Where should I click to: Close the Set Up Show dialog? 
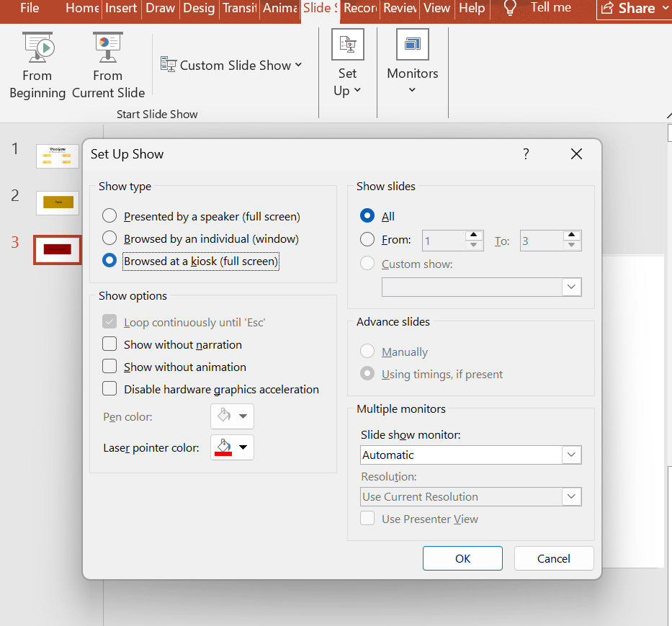pos(575,154)
